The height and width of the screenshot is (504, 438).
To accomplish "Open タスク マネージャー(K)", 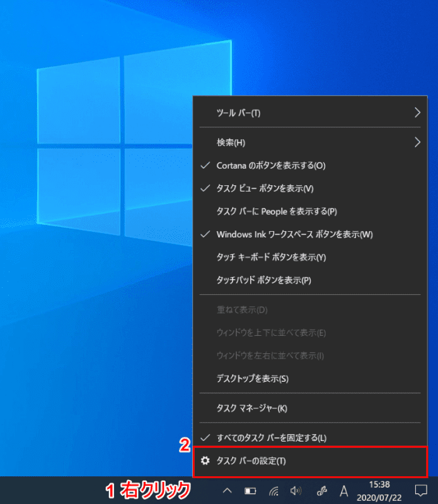I will (x=310, y=408).
